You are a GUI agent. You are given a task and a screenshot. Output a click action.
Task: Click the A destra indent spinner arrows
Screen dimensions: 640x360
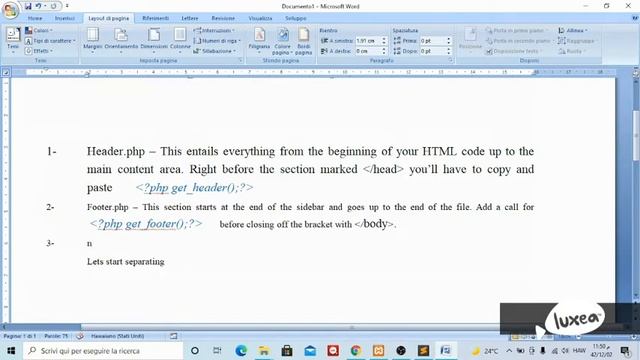click(x=384, y=51)
